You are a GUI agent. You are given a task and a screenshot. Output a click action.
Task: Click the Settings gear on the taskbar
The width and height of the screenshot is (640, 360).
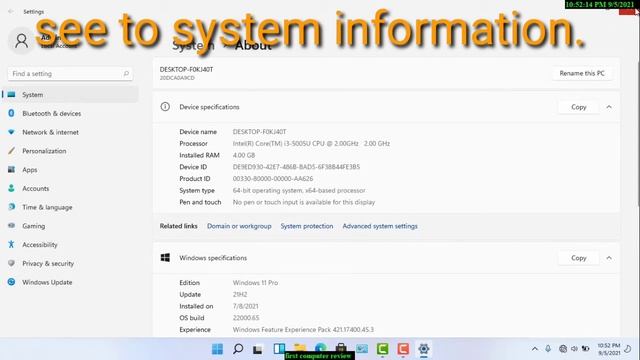tap(424, 349)
